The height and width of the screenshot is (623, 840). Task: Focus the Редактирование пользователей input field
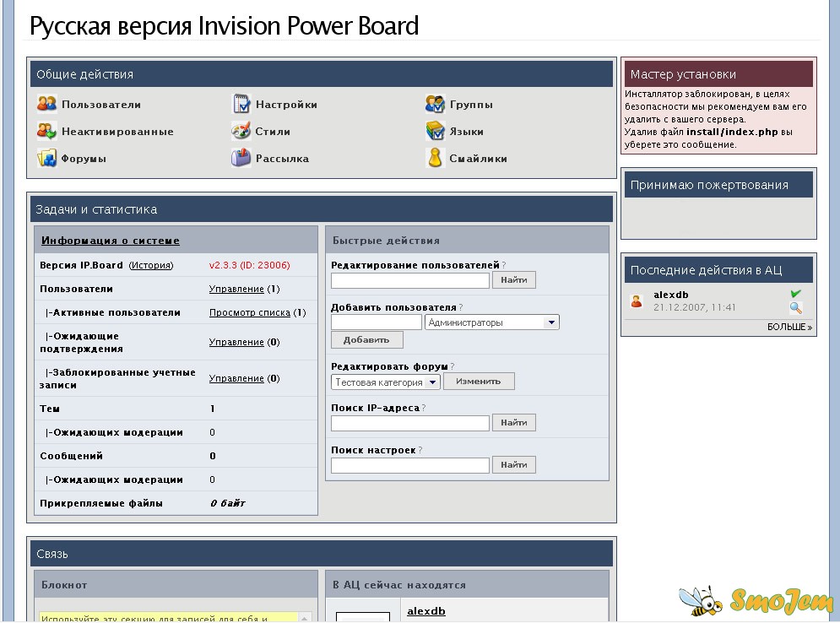click(410, 280)
